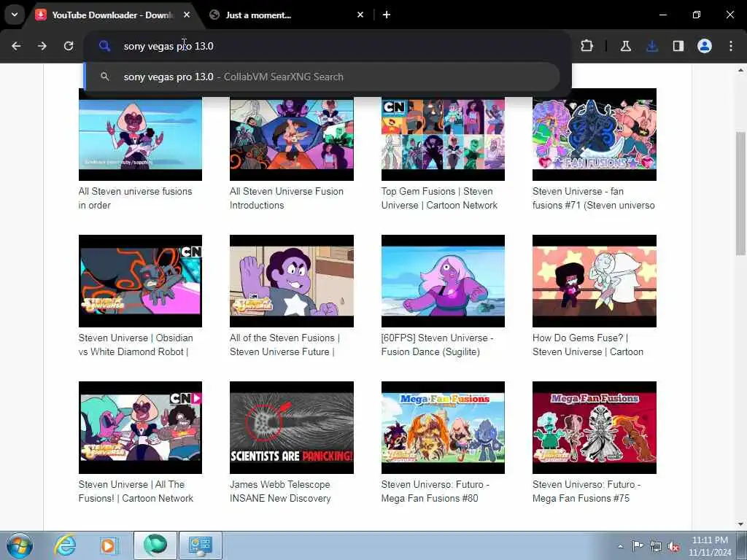Open All The Fusions Cartoon Network thumbnail
This screenshot has width=747, height=560.
140,427
